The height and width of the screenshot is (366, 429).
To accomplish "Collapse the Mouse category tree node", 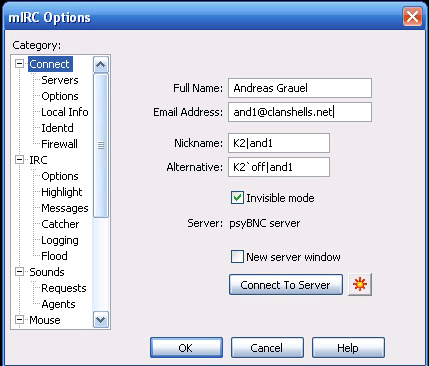I will click(20, 320).
